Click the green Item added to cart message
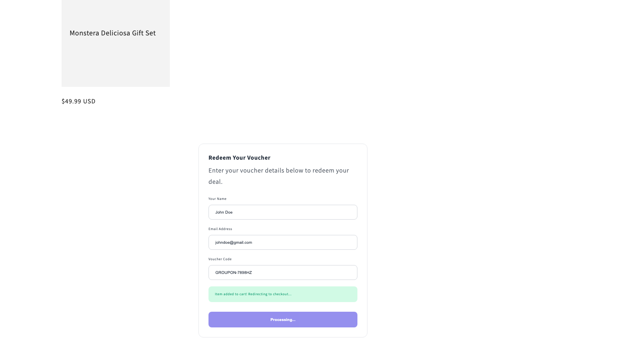The width and height of the screenshot is (644, 362). click(283, 294)
